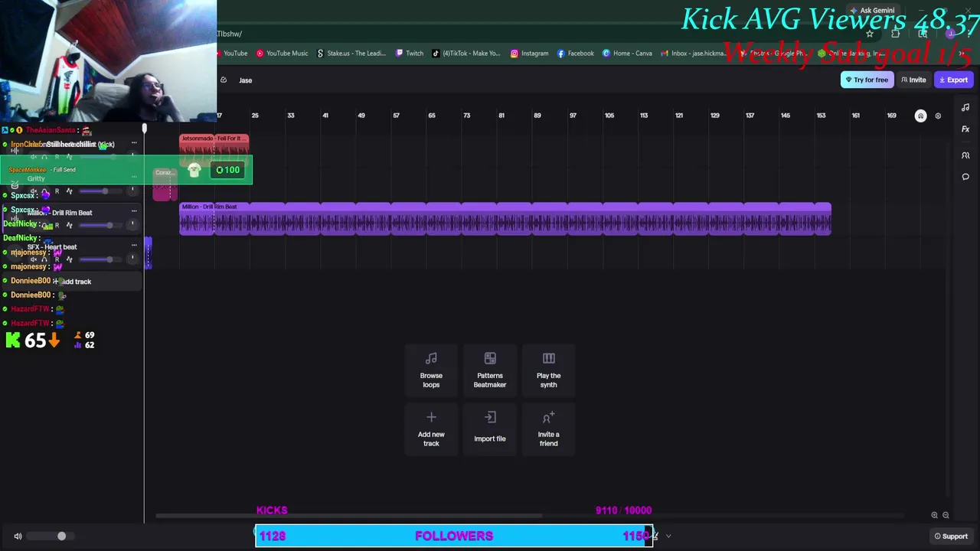Click the cloud sync icon near Jase
Viewport: 980px width, 551px height.
pyautogui.click(x=224, y=80)
